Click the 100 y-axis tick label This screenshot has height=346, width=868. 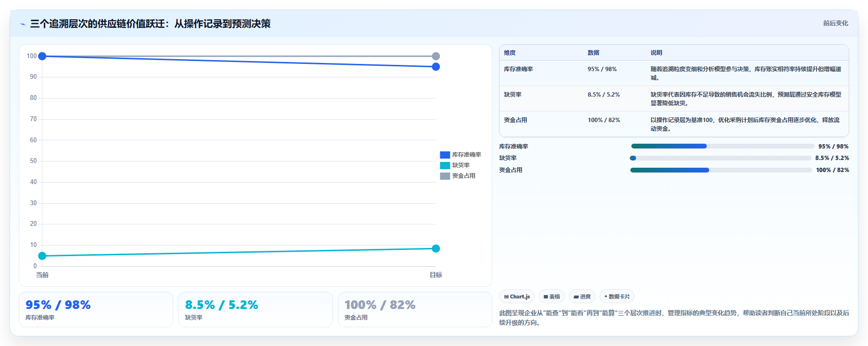pos(32,56)
